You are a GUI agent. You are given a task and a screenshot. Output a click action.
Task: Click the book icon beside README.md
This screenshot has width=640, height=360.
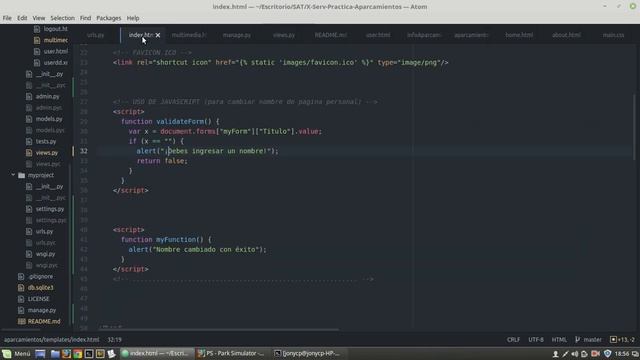pyautogui.click(x=21, y=322)
